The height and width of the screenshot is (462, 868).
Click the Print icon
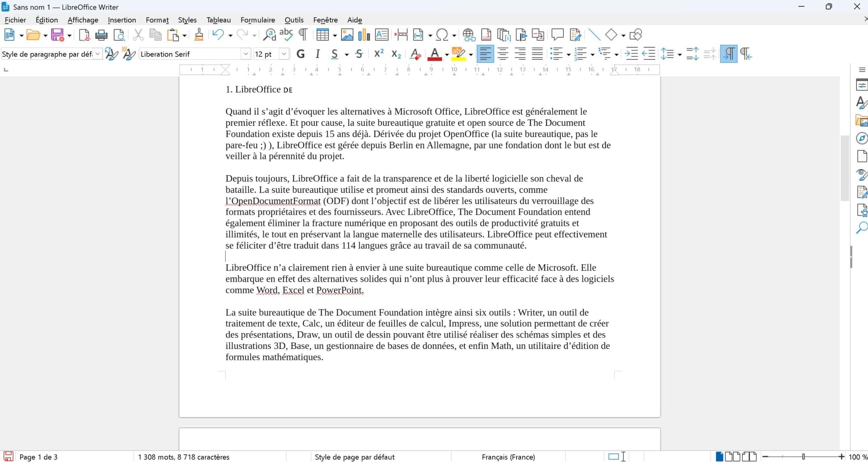[x=101, y=35]
